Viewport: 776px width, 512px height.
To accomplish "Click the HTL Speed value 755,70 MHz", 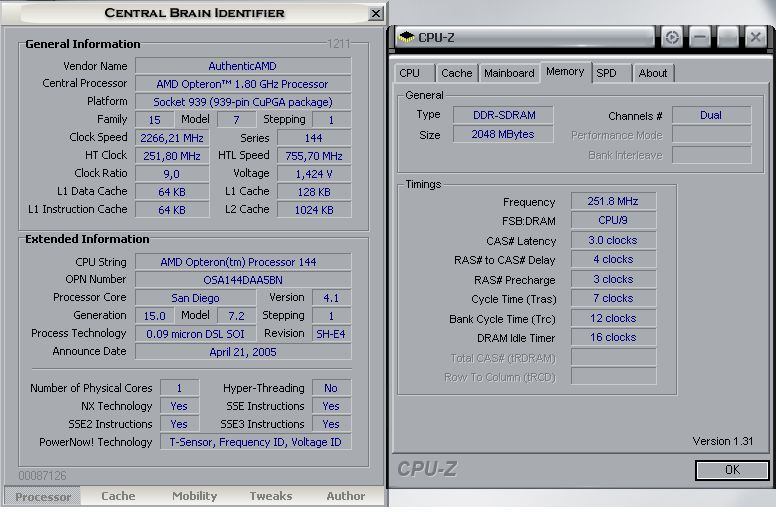I will 314,156.
